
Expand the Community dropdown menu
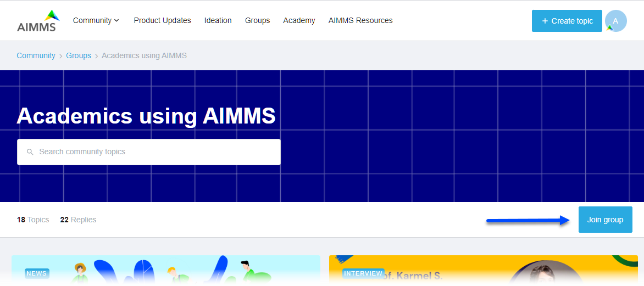pyautogui.click(x=96, y=20)
